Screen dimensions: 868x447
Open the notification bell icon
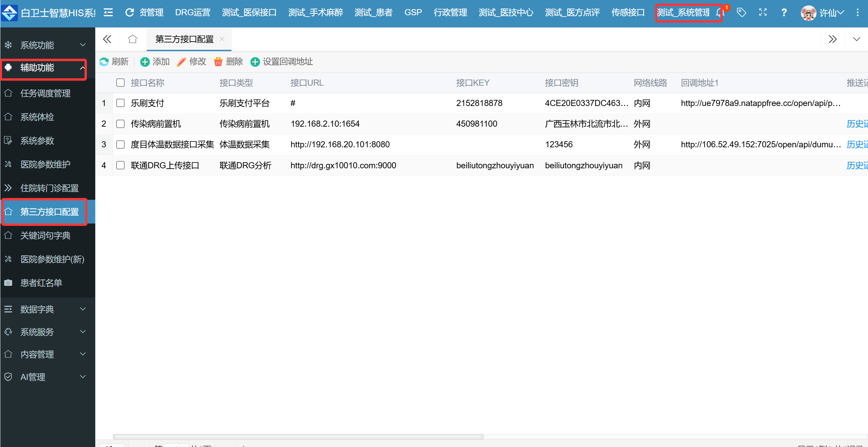[x=720, y=13]
